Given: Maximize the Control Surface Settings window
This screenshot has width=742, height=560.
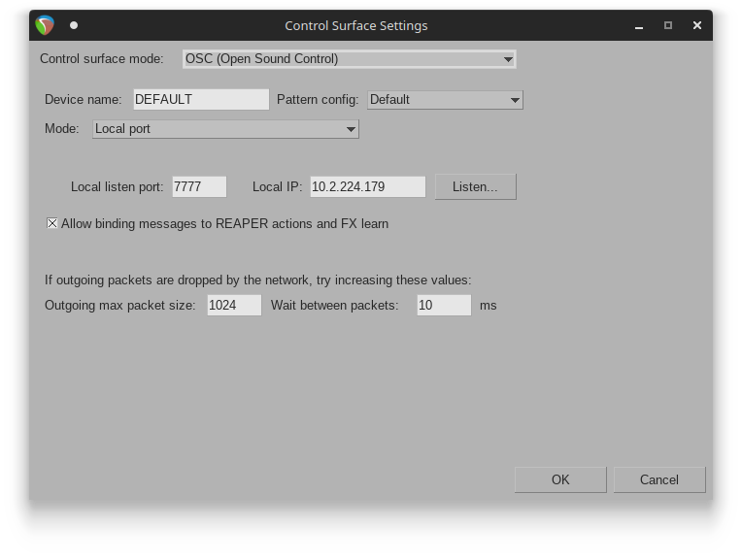Looking at the screenshot, I should tap(668, 25).
